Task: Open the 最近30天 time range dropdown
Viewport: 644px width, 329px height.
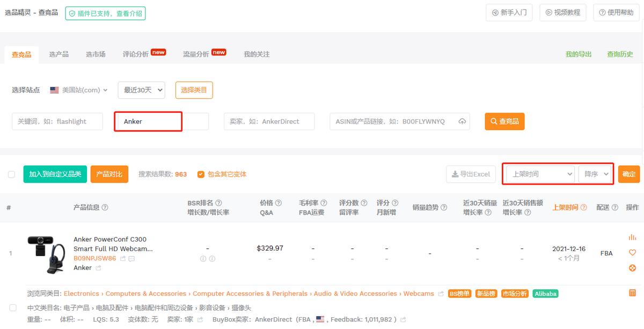Action: (x=141, y=90)
